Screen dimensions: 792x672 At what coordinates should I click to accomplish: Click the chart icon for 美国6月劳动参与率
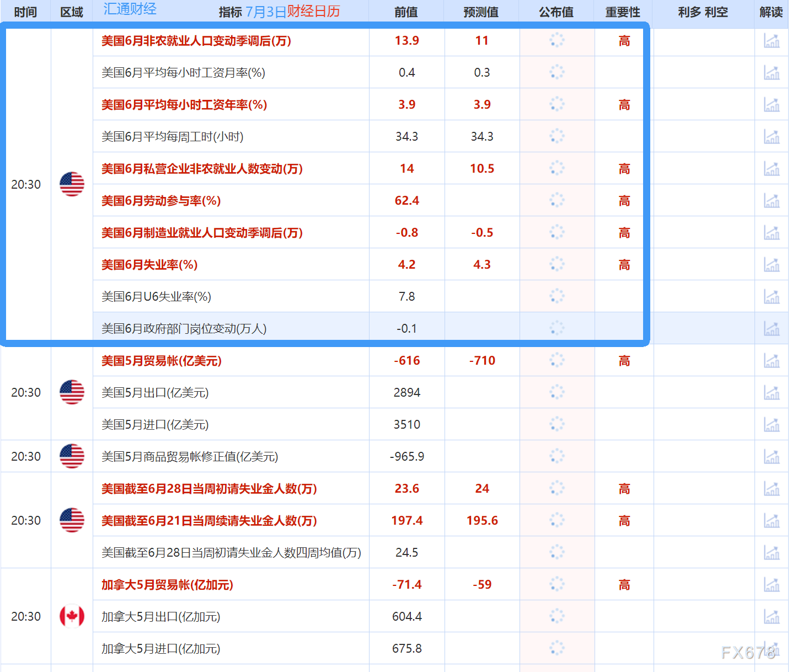tap(772, 200)
